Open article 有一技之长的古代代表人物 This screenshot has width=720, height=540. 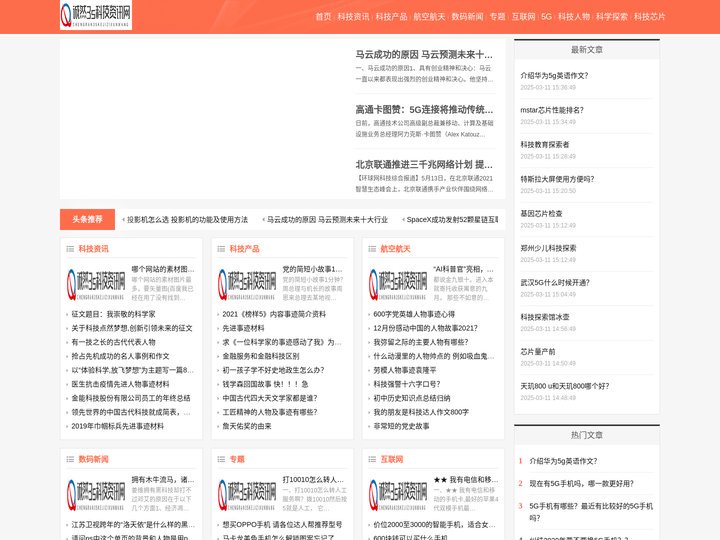113,342
